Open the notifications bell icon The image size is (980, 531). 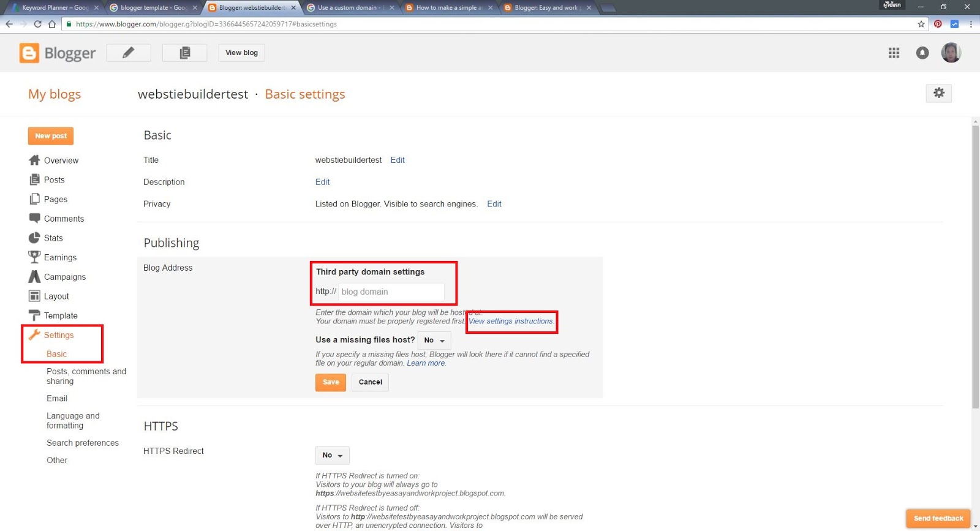(x=922, y=53)
